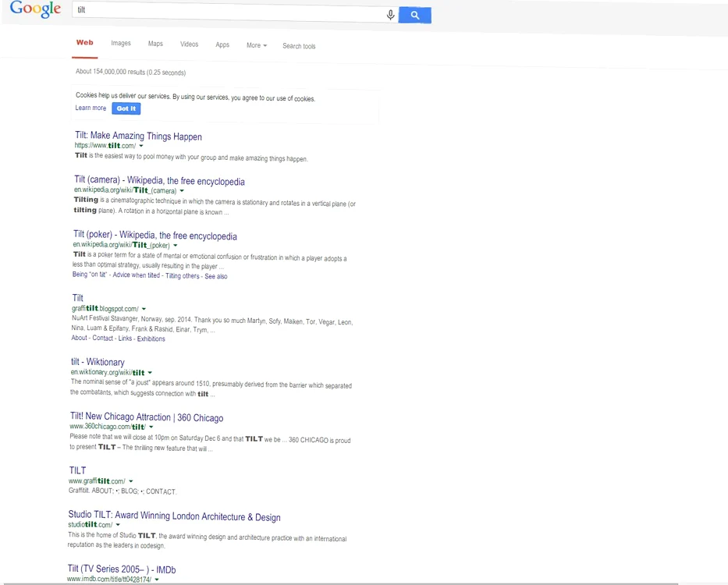The width and height of the screenshot is (728, 585).
Task: Click the Learn more cookies link
Action: [x=91, y=108]
